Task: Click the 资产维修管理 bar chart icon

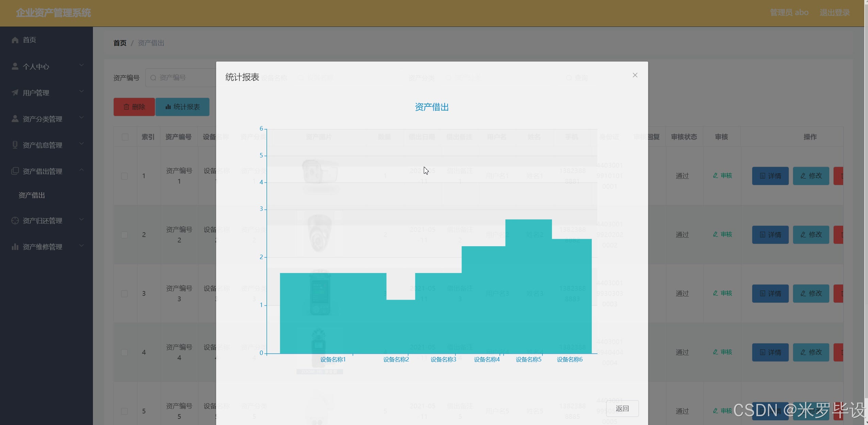Action: tap(15, 247)
